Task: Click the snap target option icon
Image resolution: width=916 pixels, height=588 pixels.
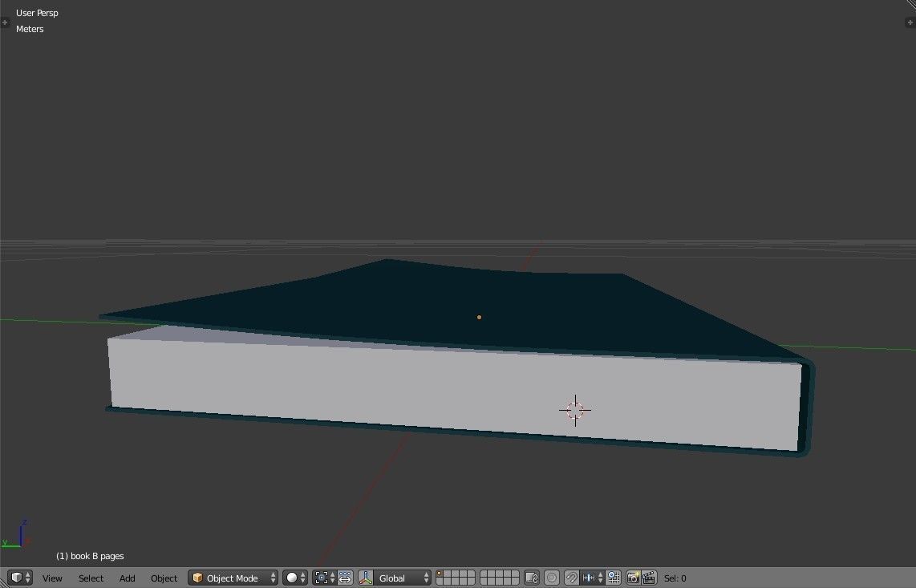Action: pos(614,578)
